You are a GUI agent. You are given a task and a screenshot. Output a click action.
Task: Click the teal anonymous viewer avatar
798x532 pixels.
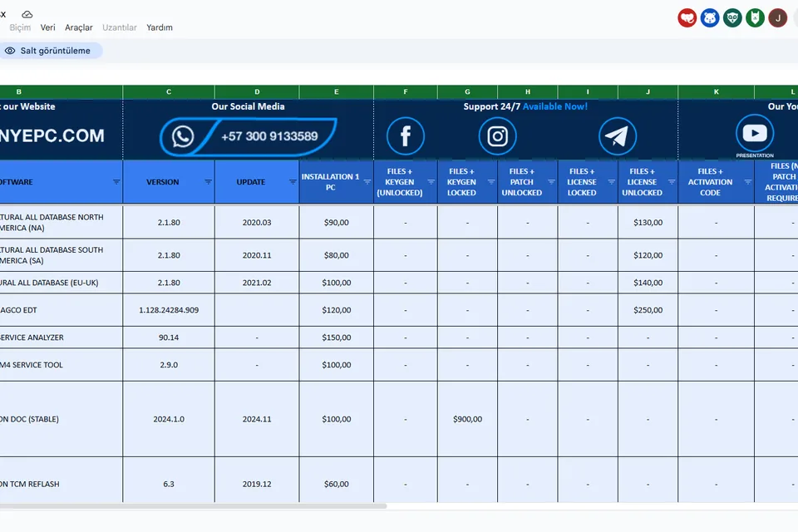[732, 17]
